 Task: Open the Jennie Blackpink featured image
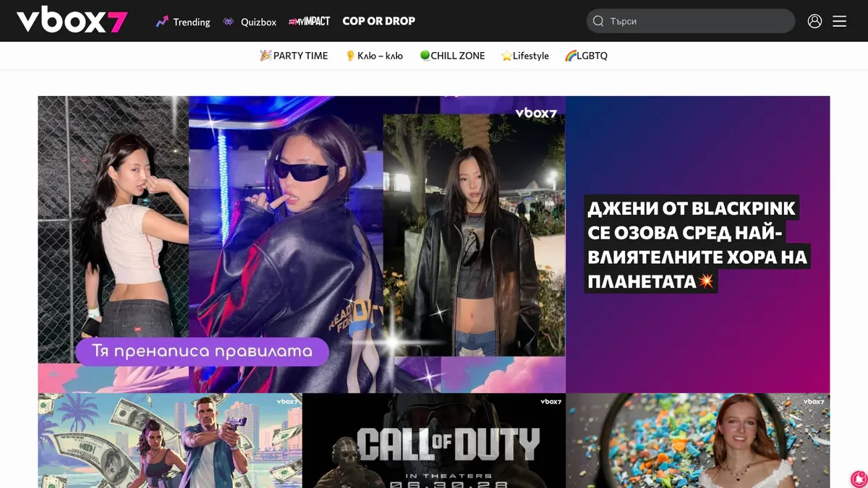point(302,244)
